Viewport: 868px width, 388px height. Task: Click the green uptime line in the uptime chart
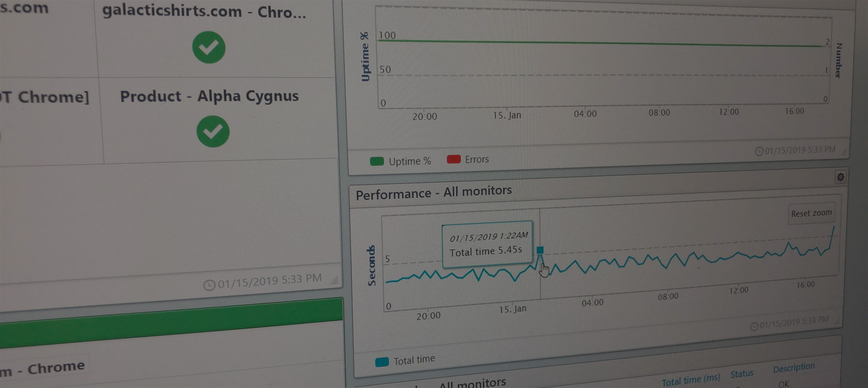point(600,43)
